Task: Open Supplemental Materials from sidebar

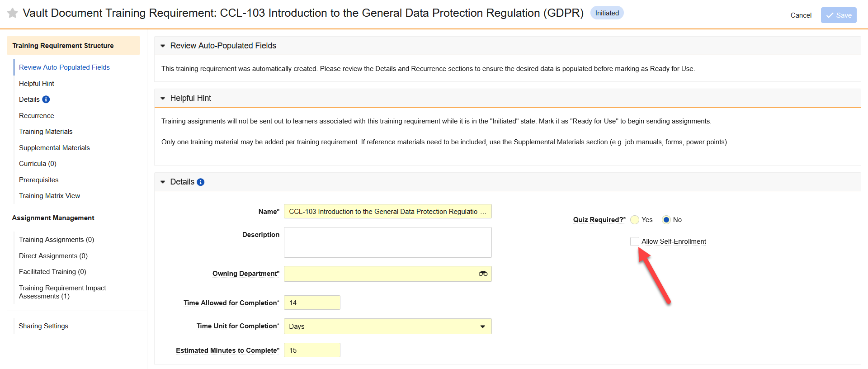Action: (54, 148)
